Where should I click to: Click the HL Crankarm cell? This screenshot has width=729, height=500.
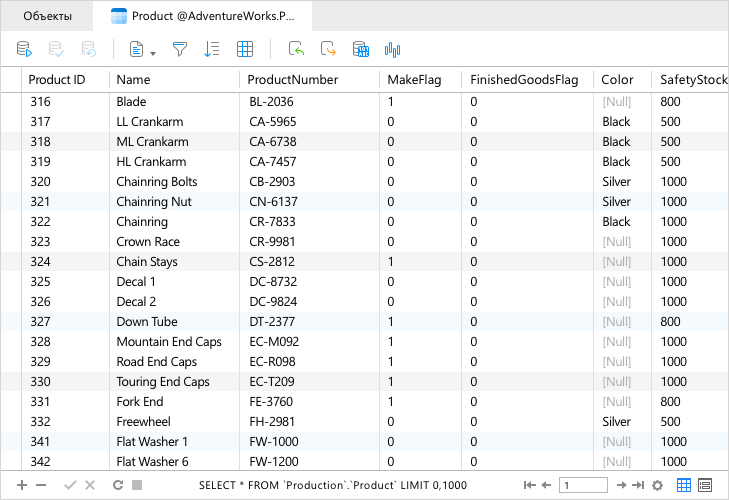point(174,161)
